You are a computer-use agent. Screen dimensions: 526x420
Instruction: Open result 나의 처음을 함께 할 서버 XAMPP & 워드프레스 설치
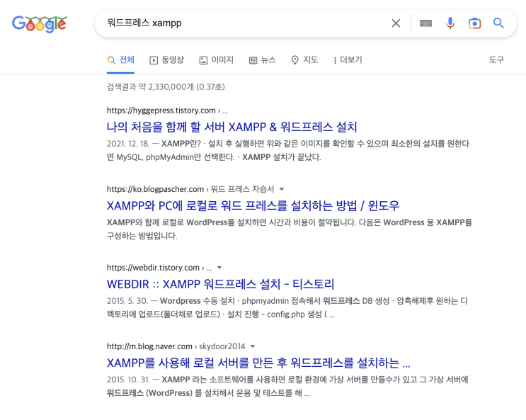[231, 127]
